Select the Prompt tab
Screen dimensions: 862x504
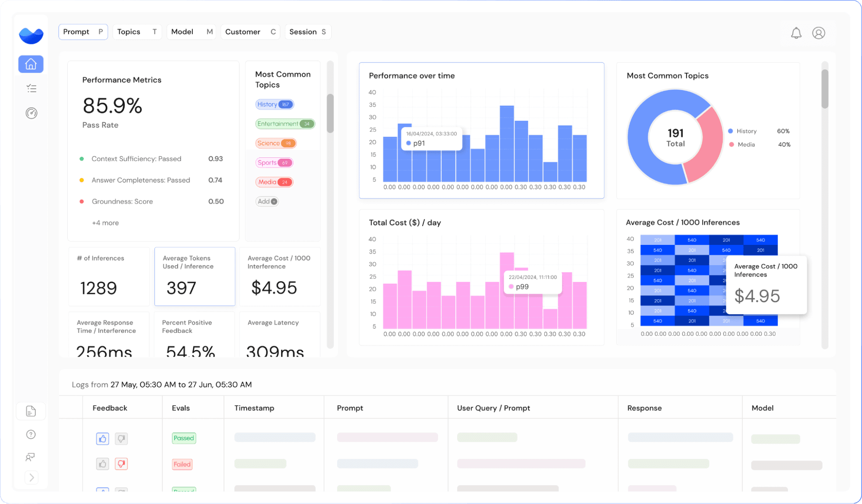(83, 32)
